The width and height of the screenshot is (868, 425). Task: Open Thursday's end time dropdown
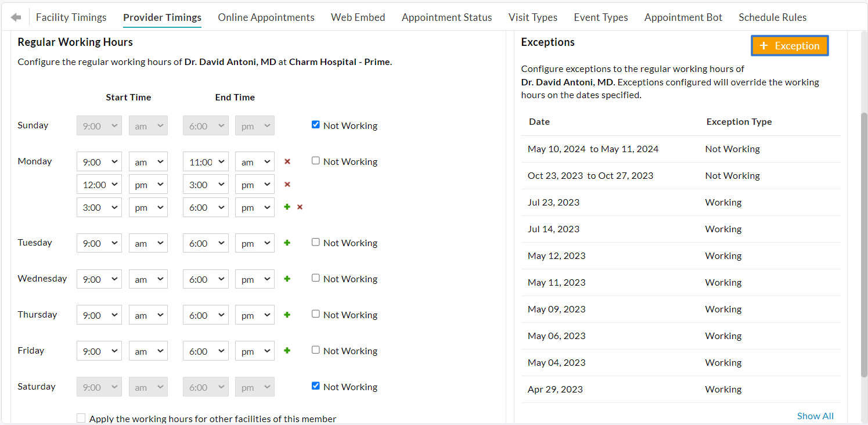click(206, 315)
